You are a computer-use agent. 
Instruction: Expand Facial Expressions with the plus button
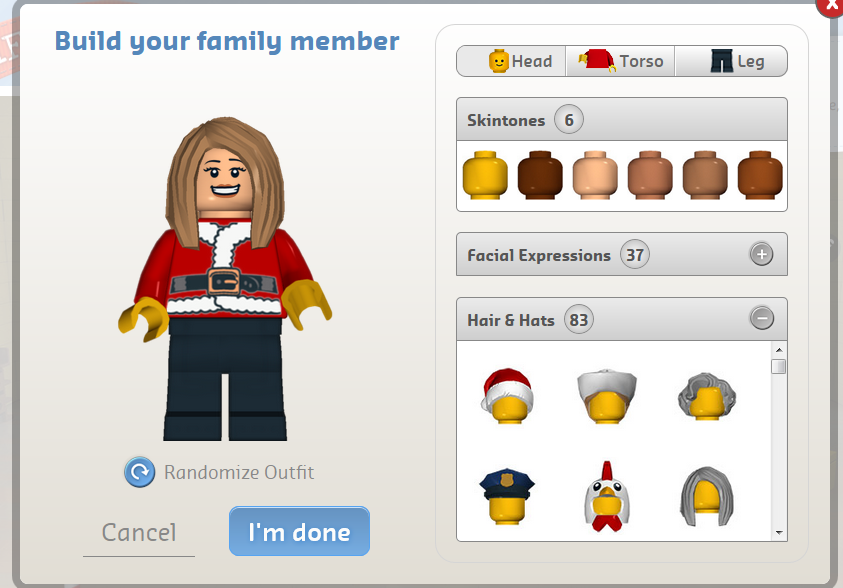pos(761,254)
